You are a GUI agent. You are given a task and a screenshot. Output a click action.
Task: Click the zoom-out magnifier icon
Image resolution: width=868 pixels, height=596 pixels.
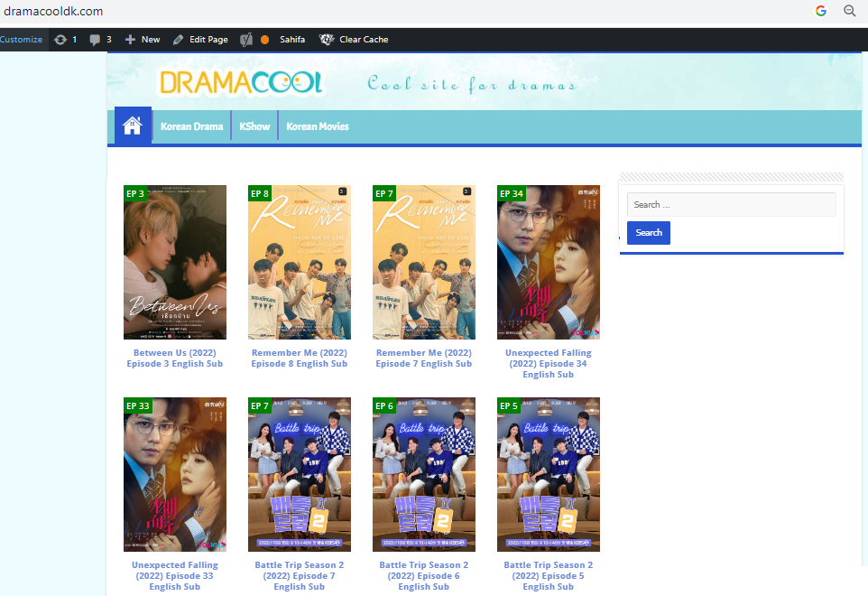point(849,12)
